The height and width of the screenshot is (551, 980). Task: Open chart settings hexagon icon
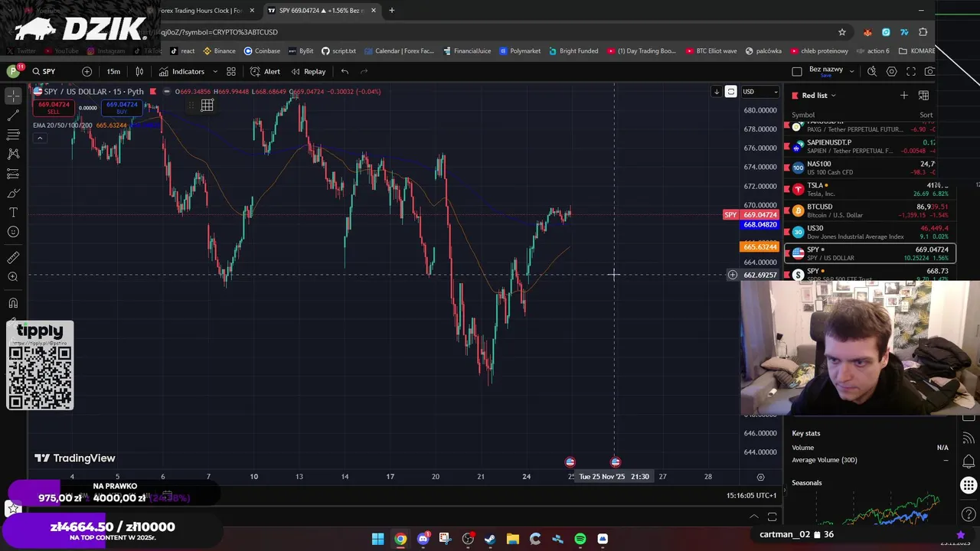892,71
